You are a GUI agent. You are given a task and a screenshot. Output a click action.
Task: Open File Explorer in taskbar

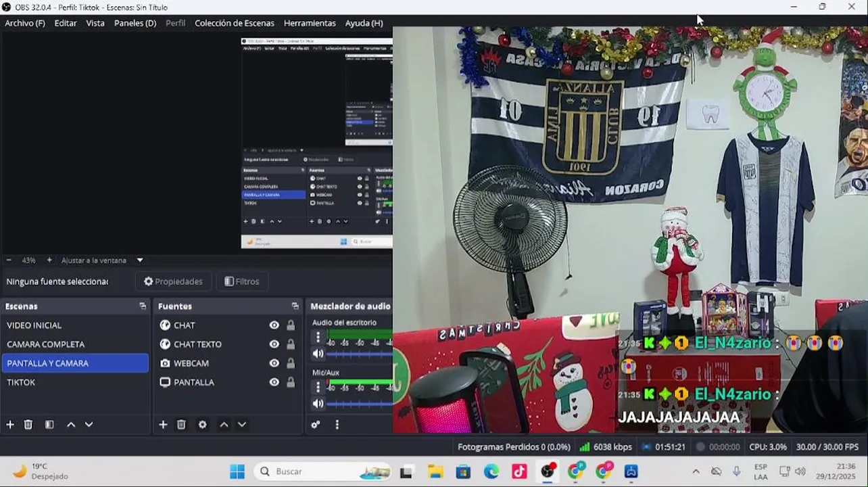point(435,471)
